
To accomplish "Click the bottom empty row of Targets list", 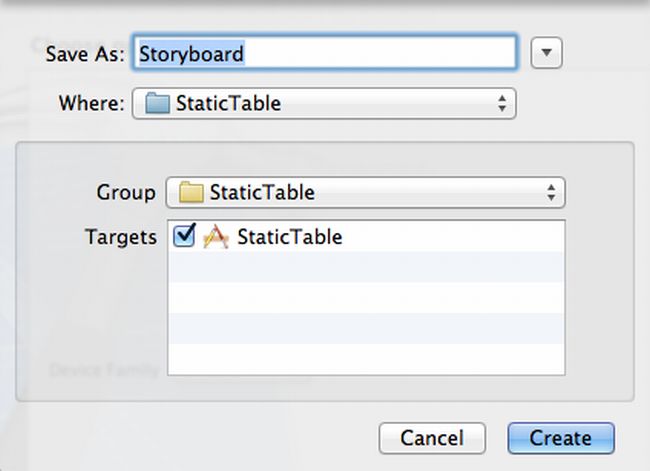I will 365,358.
